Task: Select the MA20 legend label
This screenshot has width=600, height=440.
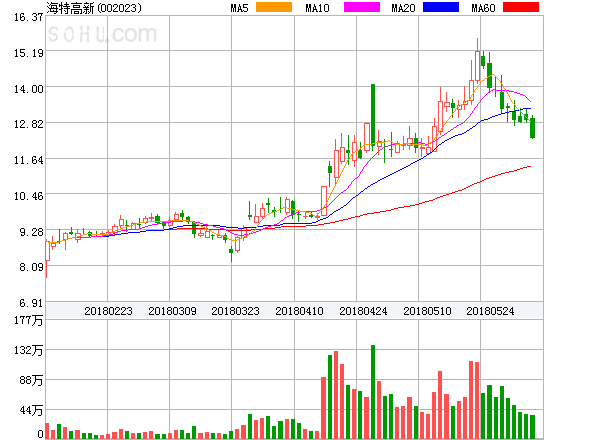Action: pos(403,8)
